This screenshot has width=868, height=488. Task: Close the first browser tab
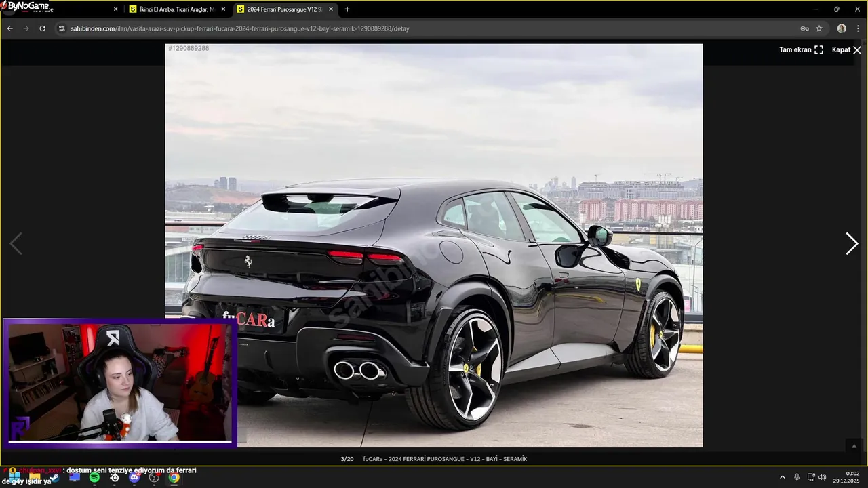pos(115,9)
